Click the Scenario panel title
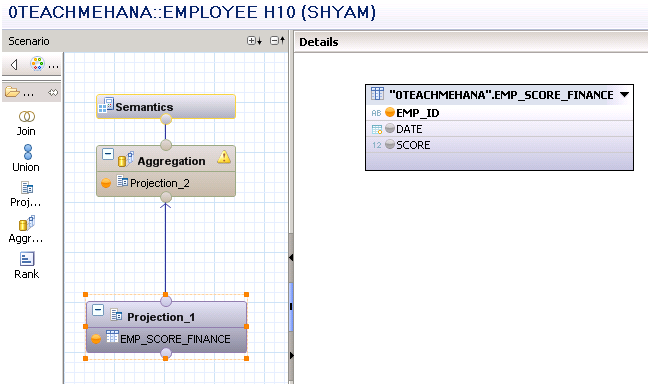Image resolution: width=648 pixels, height=384 pixels. coord(29,41)
